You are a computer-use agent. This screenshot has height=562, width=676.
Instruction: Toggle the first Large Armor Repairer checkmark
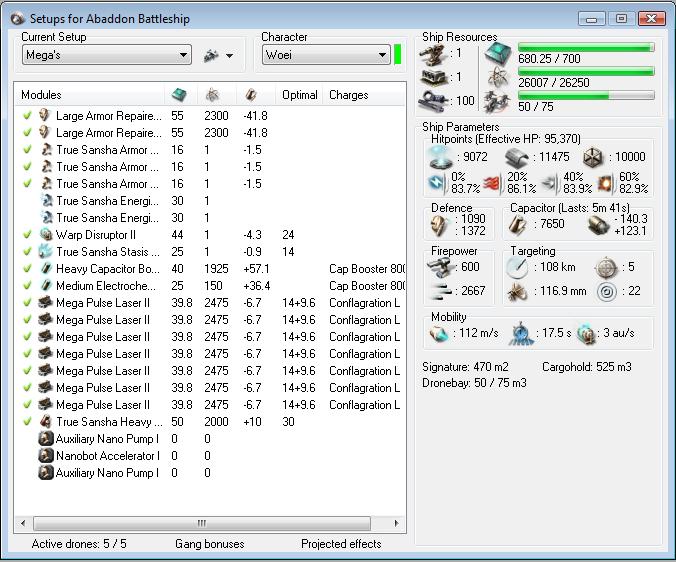tap(27, 116)
